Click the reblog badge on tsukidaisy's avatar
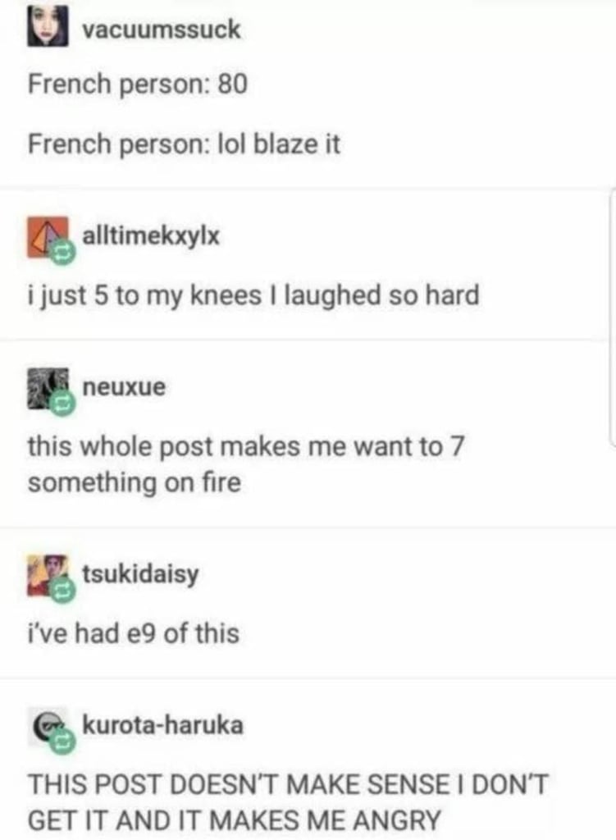 tap(64, 591)
